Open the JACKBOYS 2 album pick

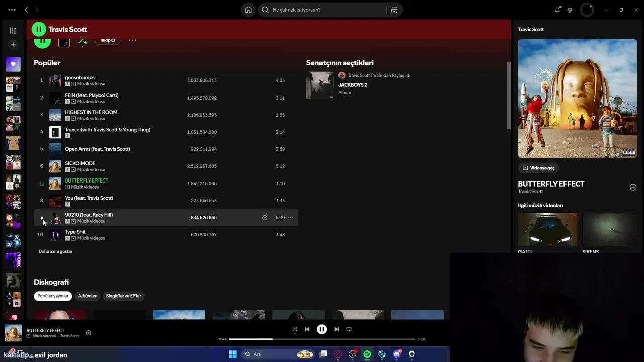[x=353, y=85]
